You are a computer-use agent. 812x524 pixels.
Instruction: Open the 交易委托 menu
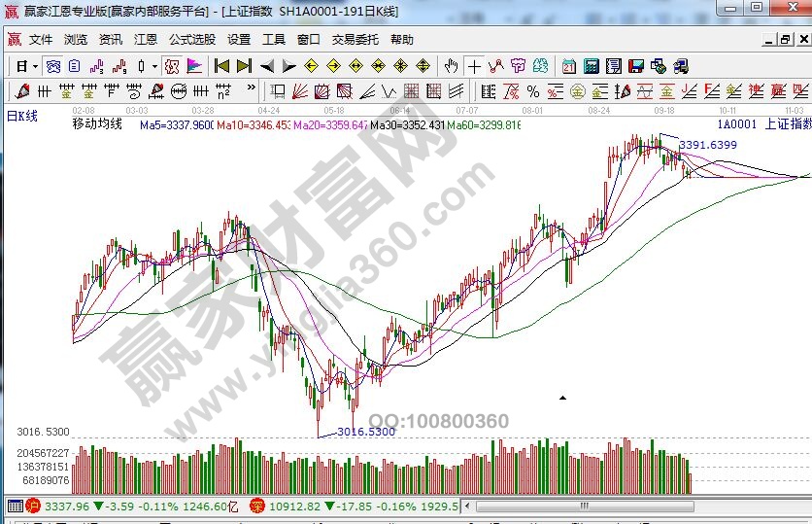[355, 40]
